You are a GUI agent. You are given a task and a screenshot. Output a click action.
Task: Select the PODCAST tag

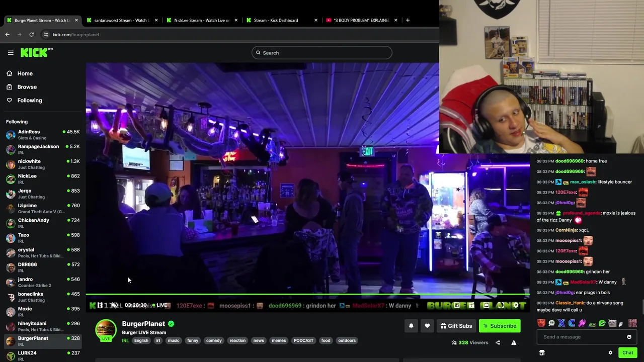pyautogui.click(x=303, y=340)
